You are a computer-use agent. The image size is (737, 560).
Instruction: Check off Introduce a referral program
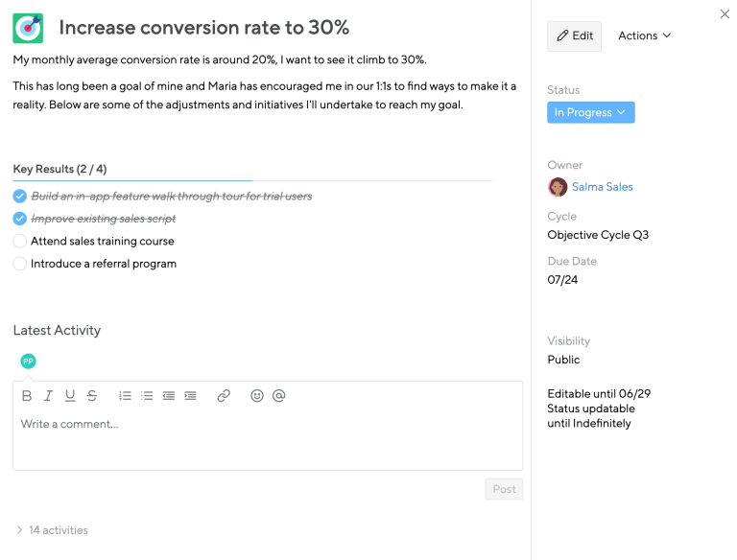(x=20, y=264)
